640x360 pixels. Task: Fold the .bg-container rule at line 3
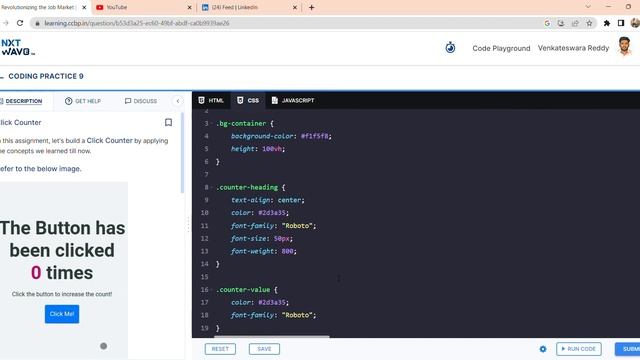point(212,123)
